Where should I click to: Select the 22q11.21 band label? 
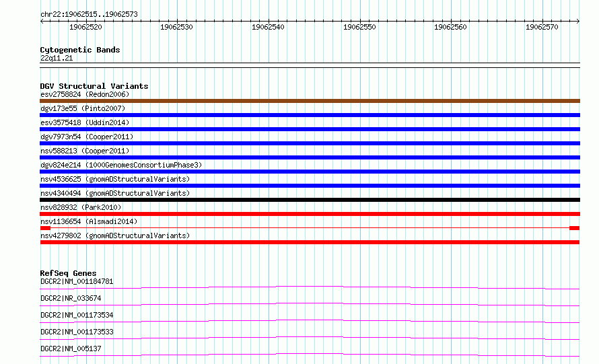point(57,58)
